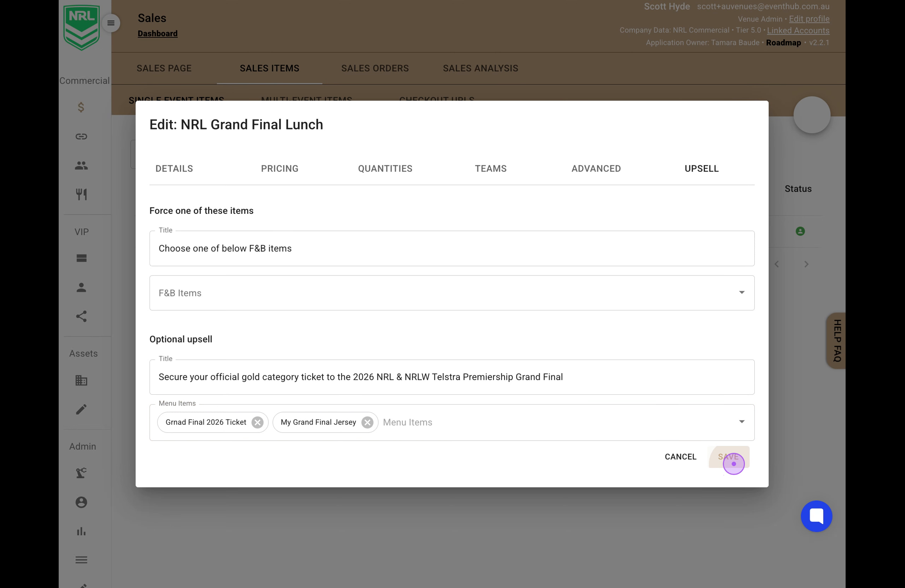Open the Dashboard link
Image resolution: width=905 pixels, height=588 pixels.
(157, 34)
